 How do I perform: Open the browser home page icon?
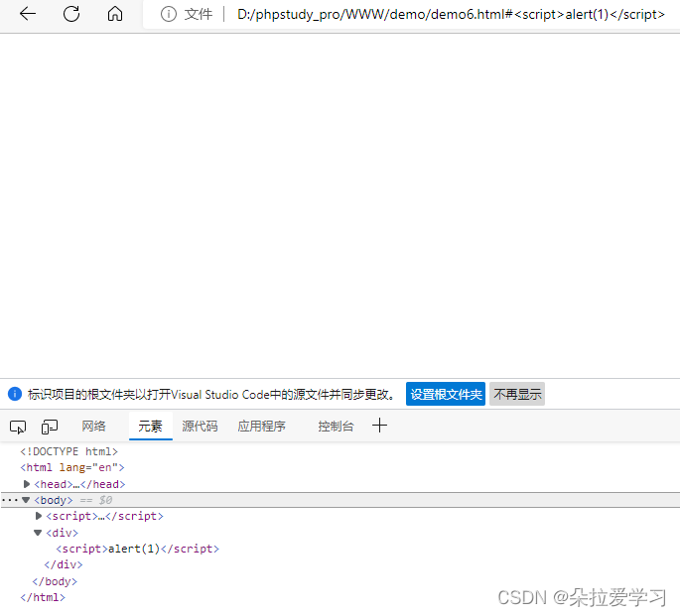(115, 14)
